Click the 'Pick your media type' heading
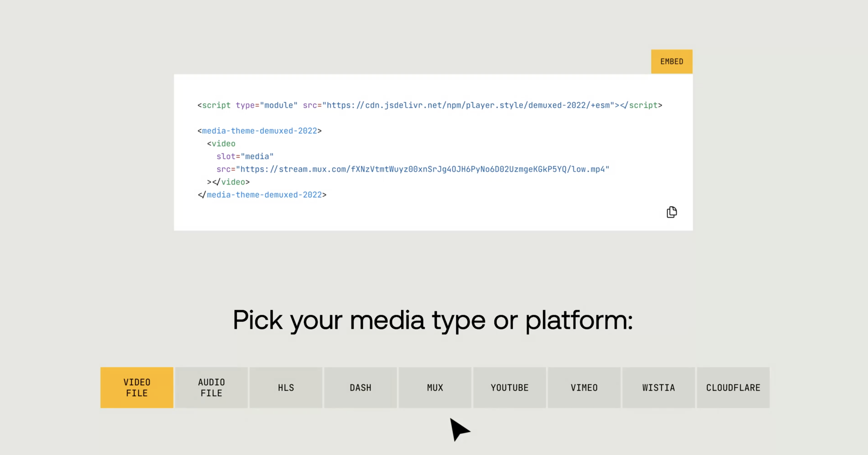The image size is (868, 455). pyautogui.click(x=433, y=320)
